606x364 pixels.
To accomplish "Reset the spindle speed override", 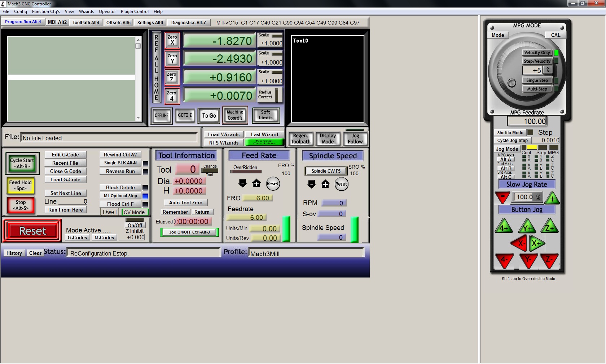I will (x=341, y=184).
